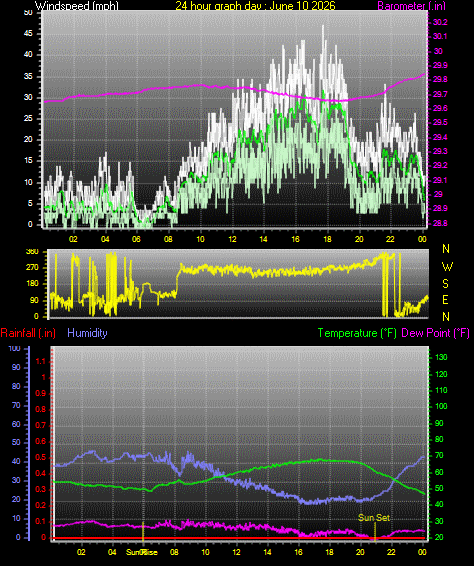Click the E compass direction label
This screenshot has height=566, width=474.
point(445,300)
